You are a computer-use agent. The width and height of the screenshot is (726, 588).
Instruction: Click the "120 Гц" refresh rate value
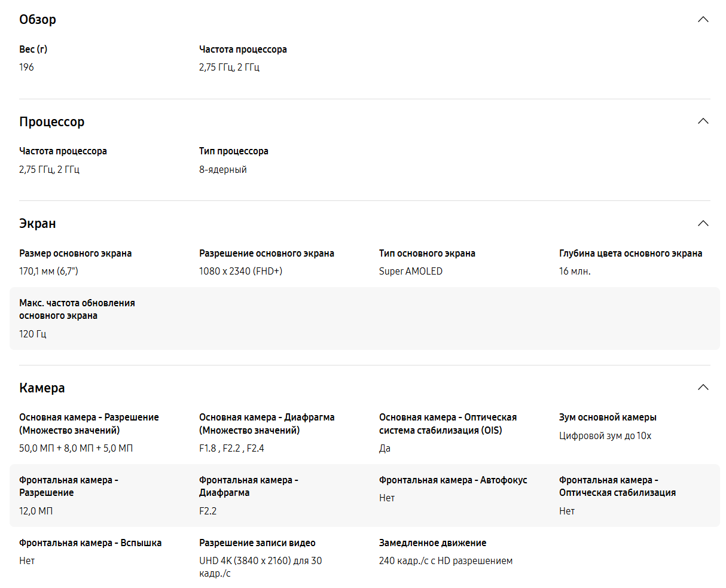33,334
